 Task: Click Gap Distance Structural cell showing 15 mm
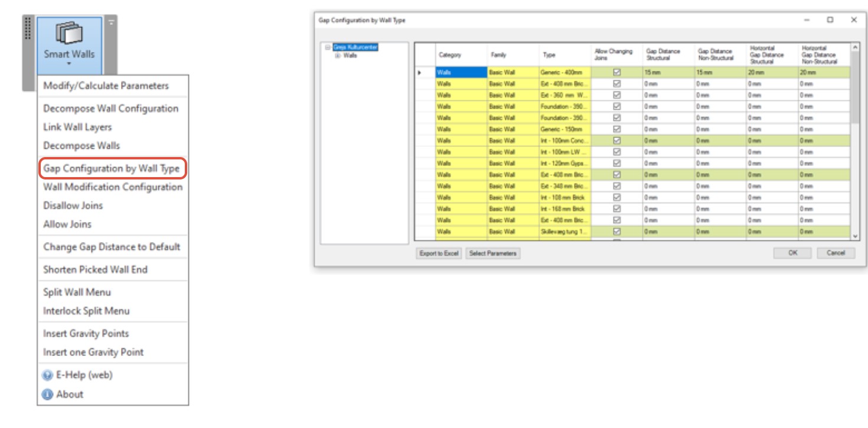(x=667, y=73)
